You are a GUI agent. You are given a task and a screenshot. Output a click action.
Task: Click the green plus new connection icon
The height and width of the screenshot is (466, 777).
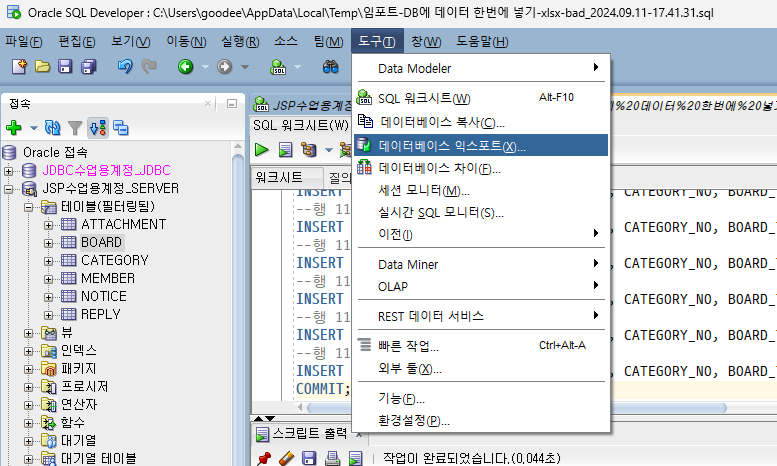14,128
